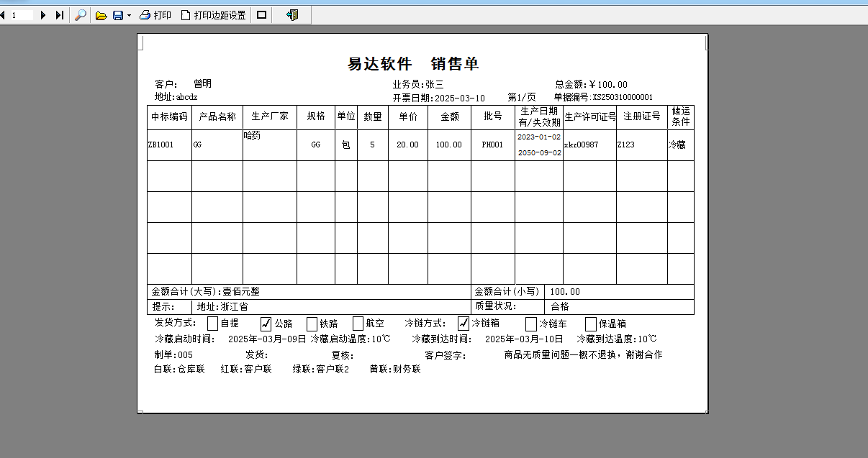Tick the 保温箱 checkbox
Viewport: 868px width, 458px height.
591,324
